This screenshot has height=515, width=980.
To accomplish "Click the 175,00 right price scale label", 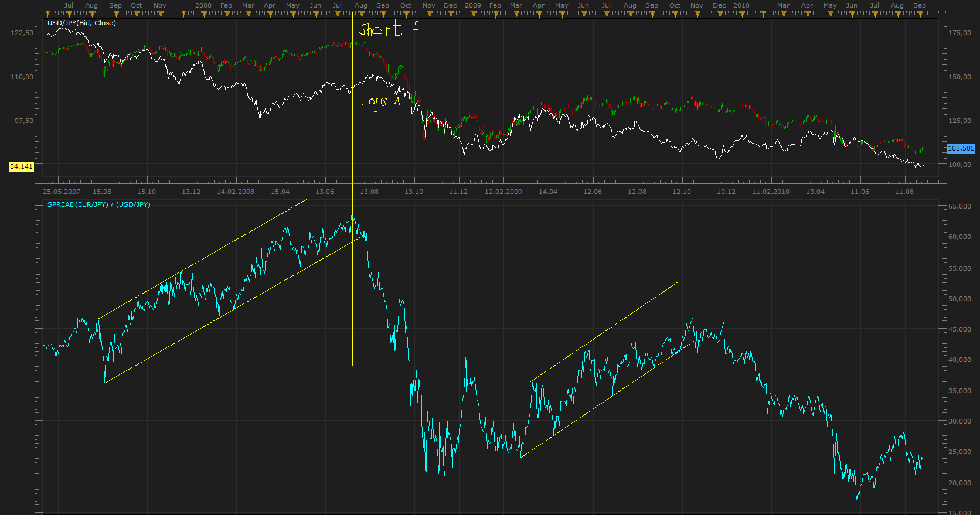I will coord(960,33).
